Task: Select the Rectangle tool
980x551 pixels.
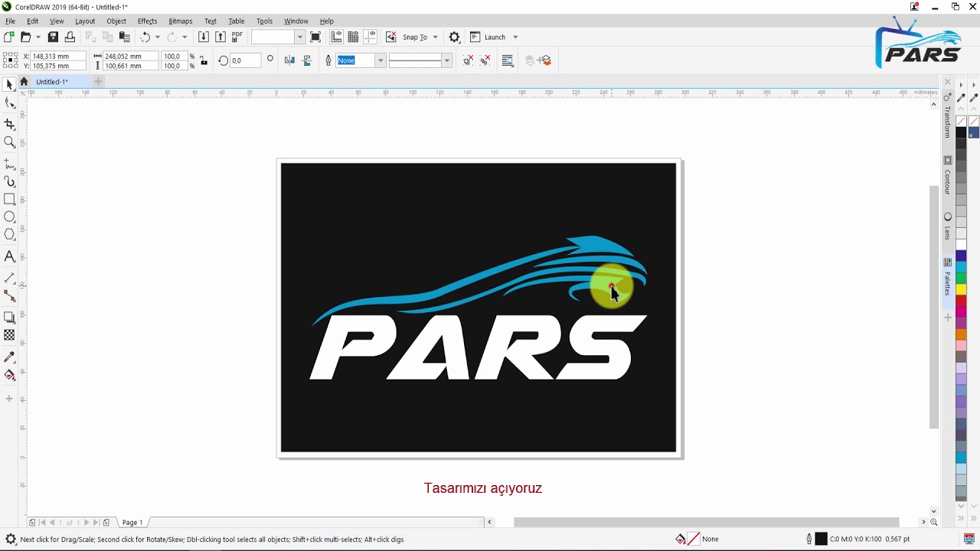Action: pyautogui.click(x=9, y=199)
